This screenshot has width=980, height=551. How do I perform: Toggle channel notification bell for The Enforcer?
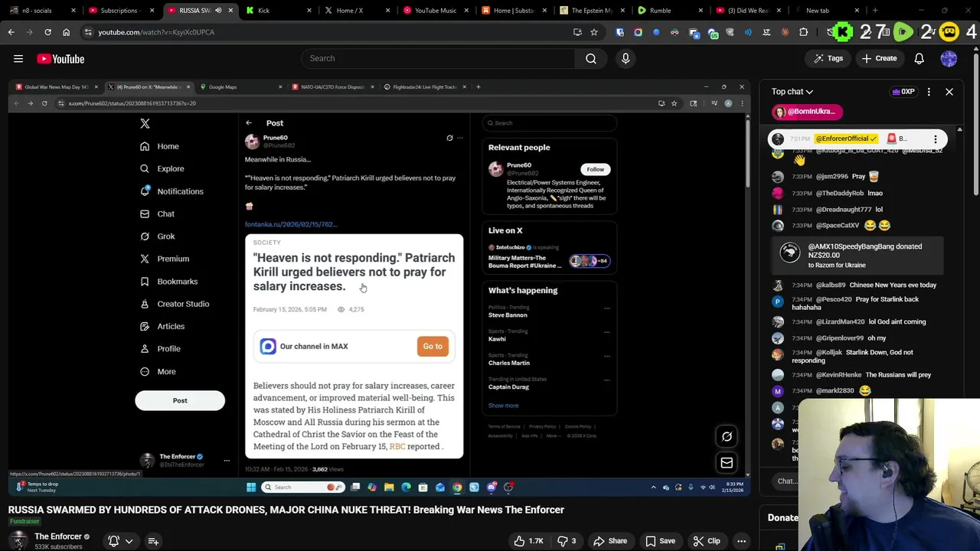113,541
